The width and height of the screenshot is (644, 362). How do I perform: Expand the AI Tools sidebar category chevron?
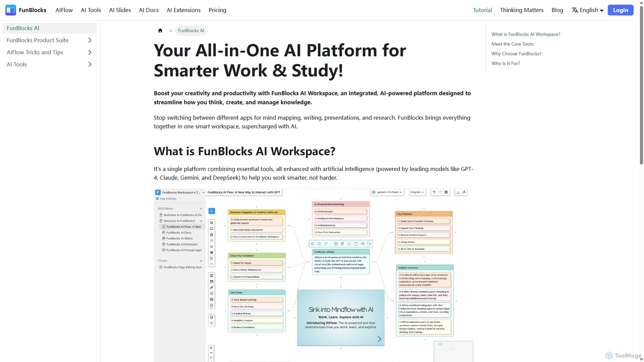coord(90,64)
